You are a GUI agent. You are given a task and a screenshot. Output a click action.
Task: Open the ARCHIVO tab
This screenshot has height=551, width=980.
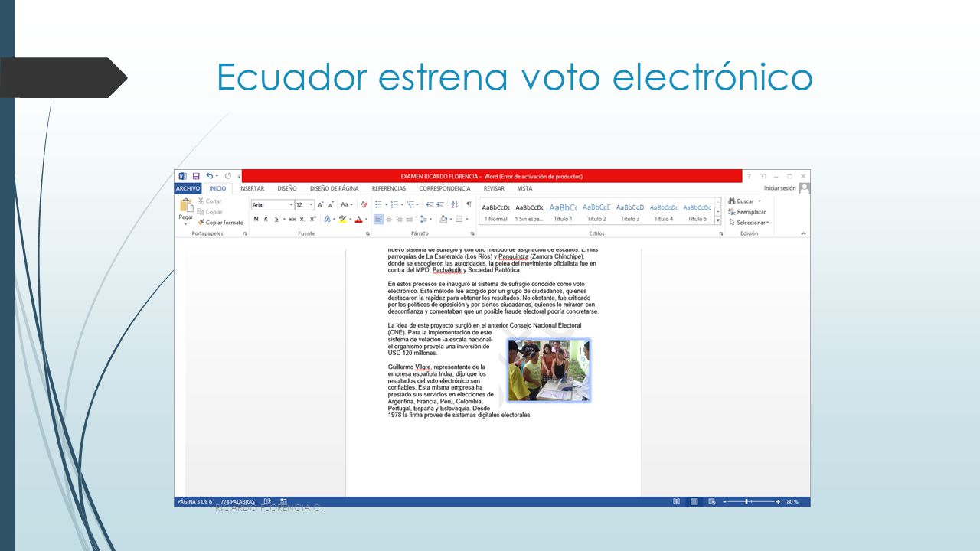(188, 188)
